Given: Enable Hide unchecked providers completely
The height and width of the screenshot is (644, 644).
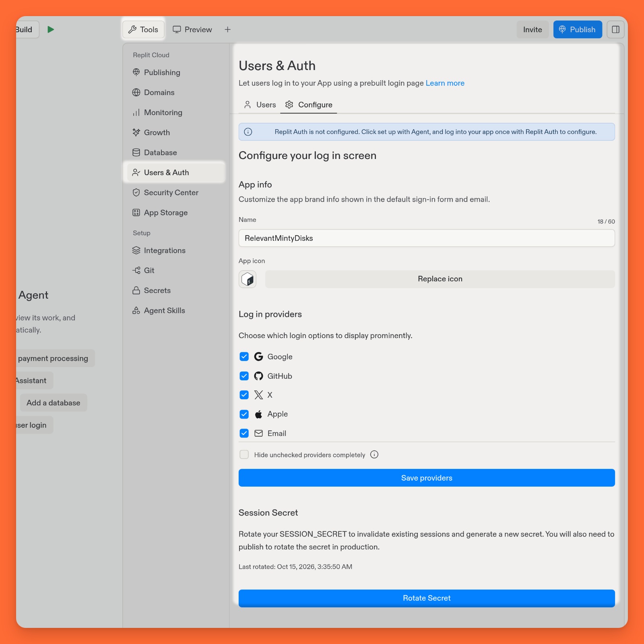Looking at the screenshot, I should 244,455.
